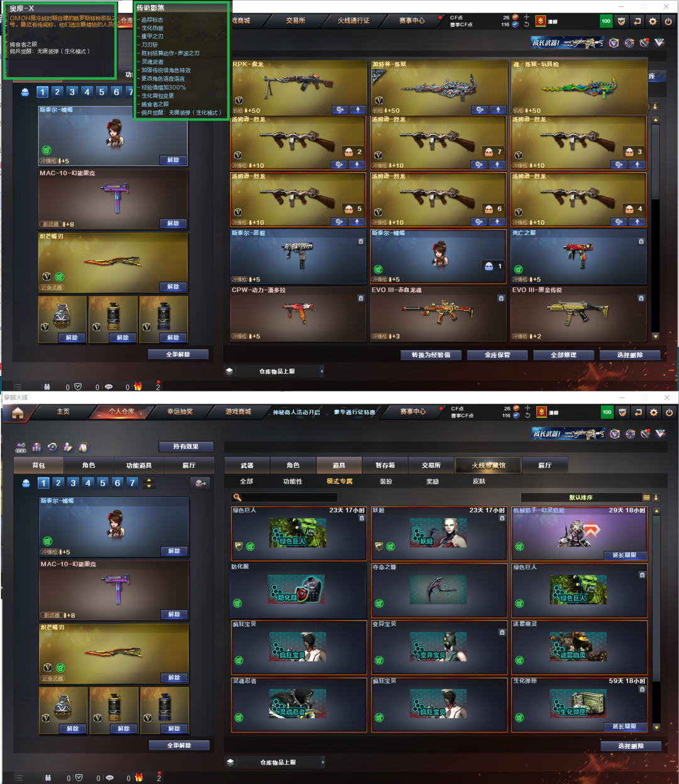The height and width of the screenshot is (784, 679).
Task: Click the trash icon on the 变异宝贝 card
Action: point(502,632)
